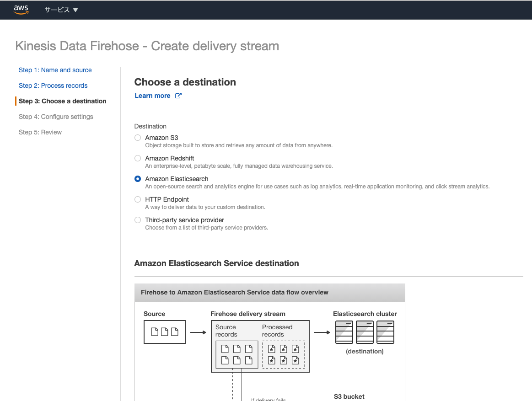This screenshot has height=401, width=532.
Task: Click the Processed records starred icons
Action: tap(284, 354)
